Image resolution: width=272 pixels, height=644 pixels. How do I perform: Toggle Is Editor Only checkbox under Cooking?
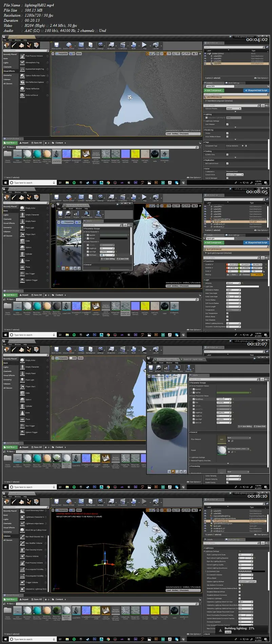(x=227, y=155)
